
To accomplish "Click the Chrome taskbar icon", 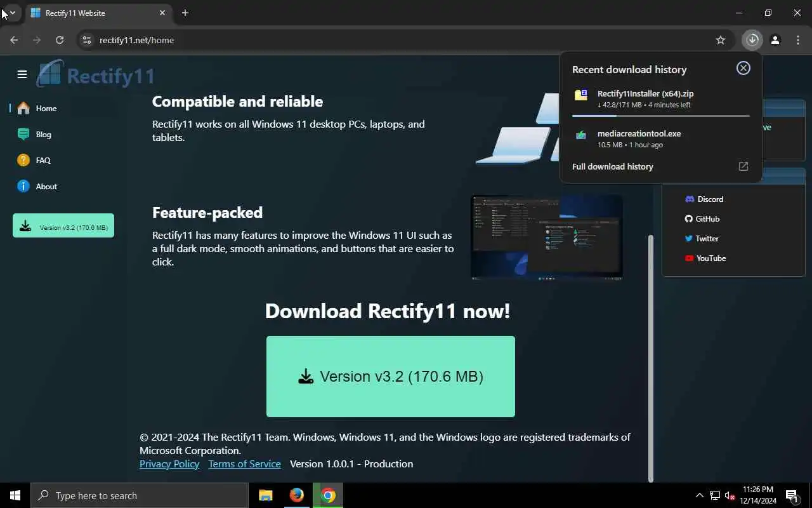I will (x=328, y=495).
